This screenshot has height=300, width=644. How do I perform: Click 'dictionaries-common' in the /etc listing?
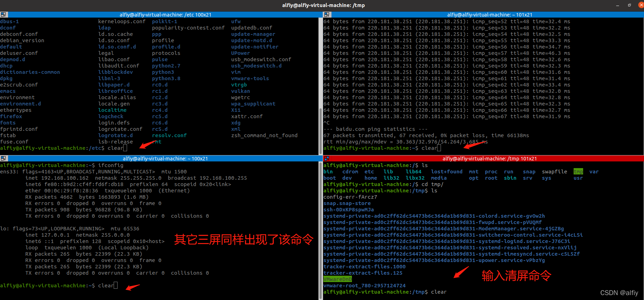click(30, 72)
